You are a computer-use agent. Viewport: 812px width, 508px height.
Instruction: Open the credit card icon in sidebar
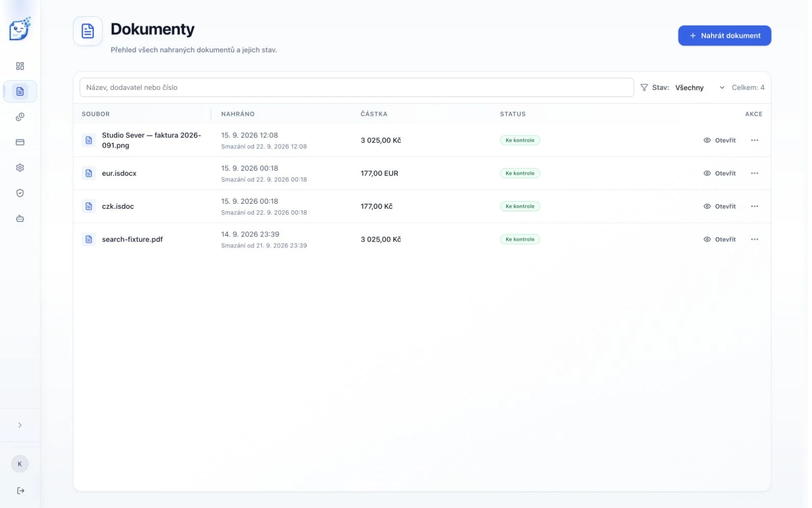pos(20,142)
